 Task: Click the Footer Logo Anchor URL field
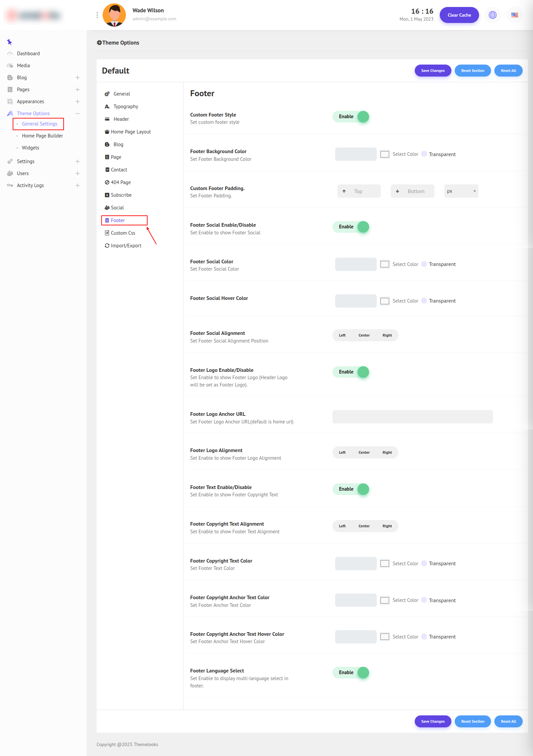(x=412, y=417)
